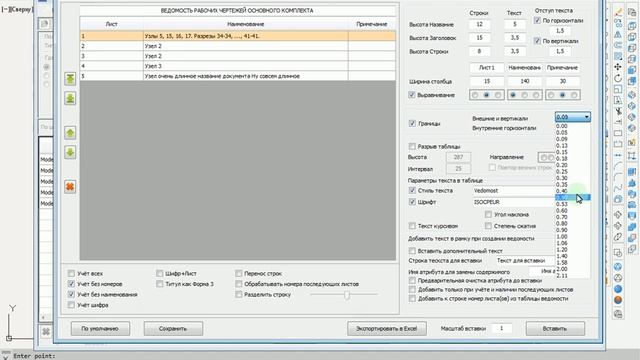Image resolution: width=640 pixels, height=360 pixels.
Task: Enable the 'Угол наклона' checkbox
Action: coord(488,214)
